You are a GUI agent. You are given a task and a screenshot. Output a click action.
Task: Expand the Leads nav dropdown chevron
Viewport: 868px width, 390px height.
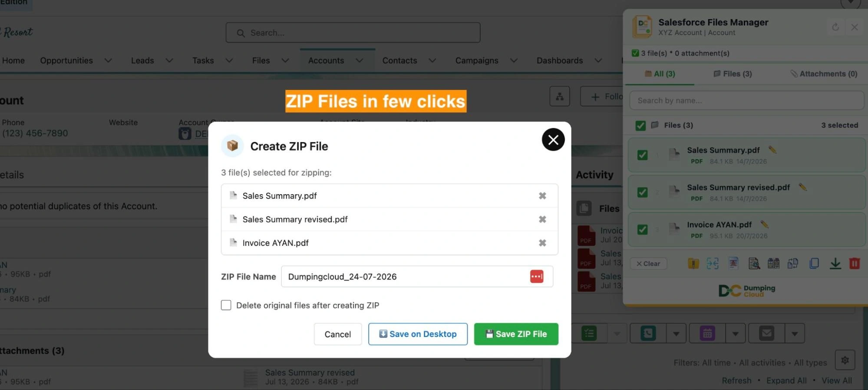pos(169,61)
